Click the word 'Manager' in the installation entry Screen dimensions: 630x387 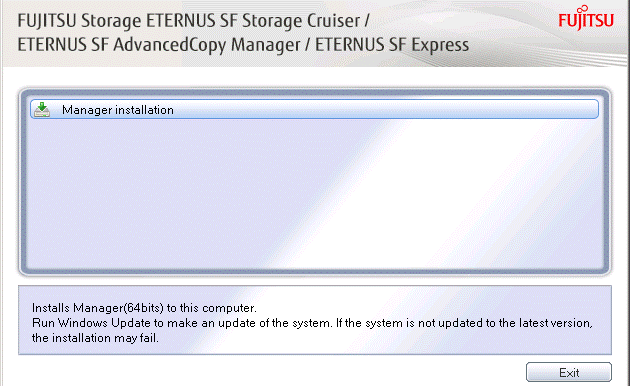87,110
